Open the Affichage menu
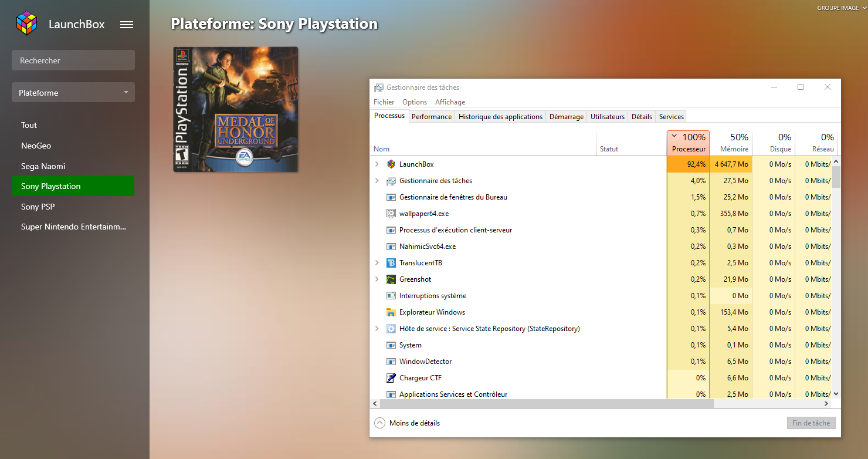 450,102
